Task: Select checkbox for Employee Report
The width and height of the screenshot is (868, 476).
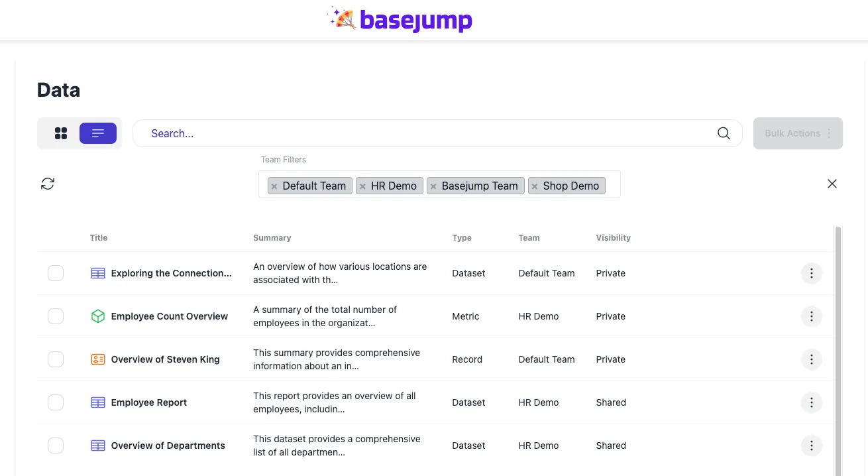Action: pyautogui.click(x=56, y=402)
